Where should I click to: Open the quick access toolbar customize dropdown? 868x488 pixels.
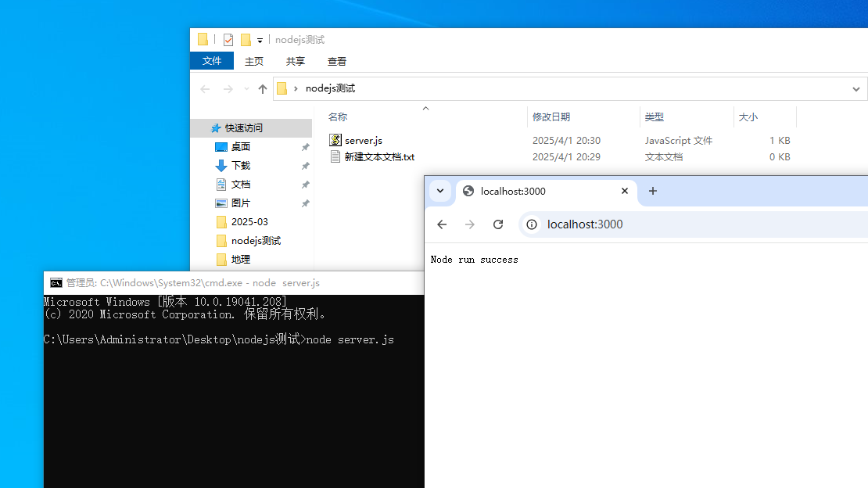[260, 41]
